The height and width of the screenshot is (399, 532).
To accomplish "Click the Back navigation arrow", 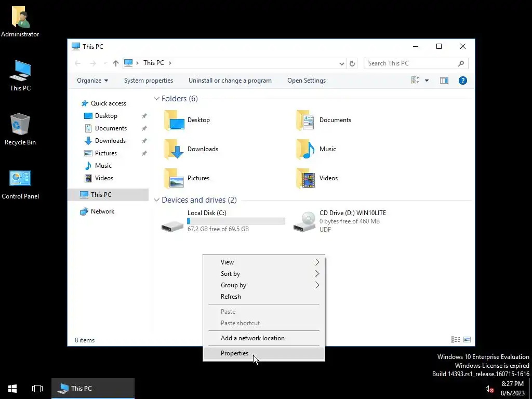I will (x=78, y=63).
